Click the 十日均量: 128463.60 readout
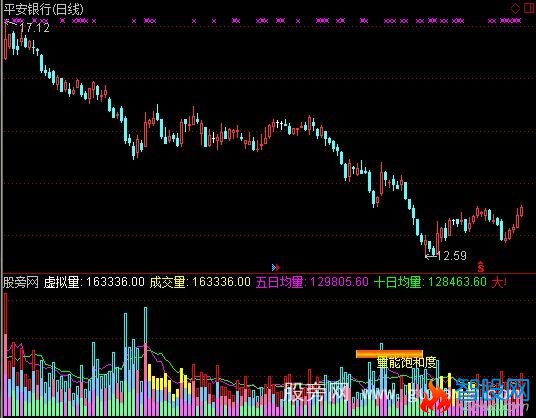The height and width of the screenshot is (418, 536). point(430,282)
